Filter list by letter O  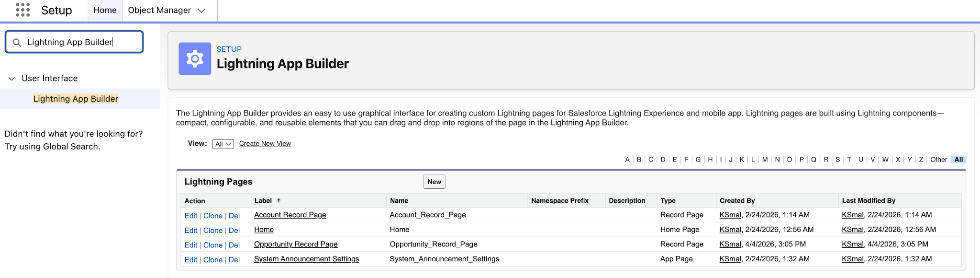[790, 160]
